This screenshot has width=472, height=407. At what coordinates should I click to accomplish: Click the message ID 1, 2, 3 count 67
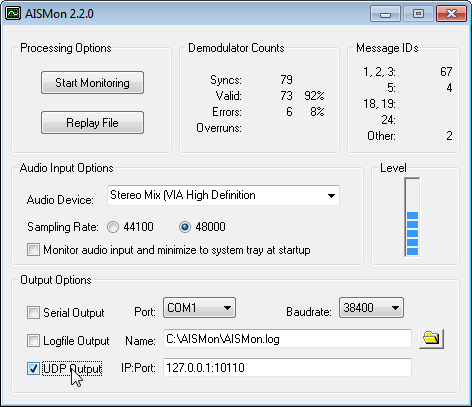pyautogui.click(x=446, y=72)
